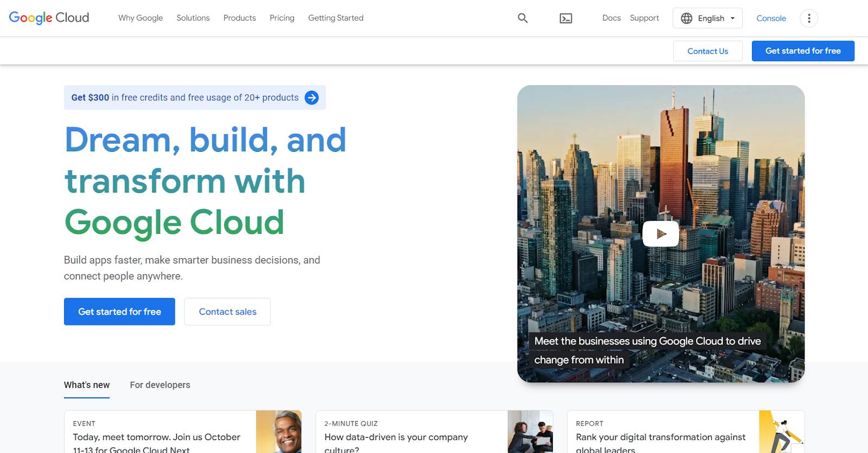The height and width of the screenshot is (453, 868).
Task: Open the Products menu
Action: 239,18
